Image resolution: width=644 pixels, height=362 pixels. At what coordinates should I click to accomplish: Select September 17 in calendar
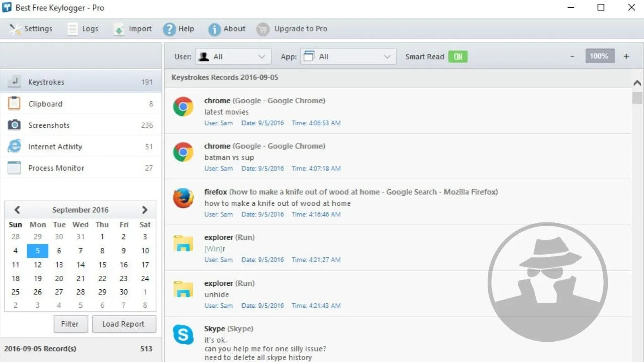145,264
